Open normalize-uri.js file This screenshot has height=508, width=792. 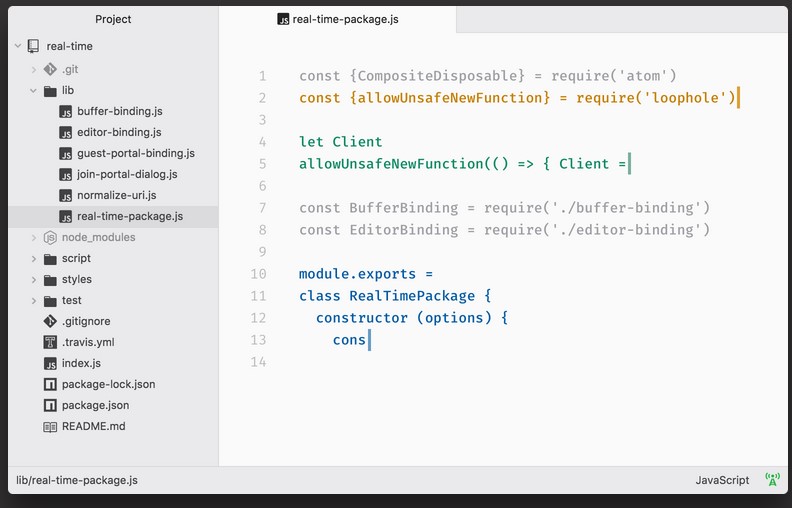point(117,195)
